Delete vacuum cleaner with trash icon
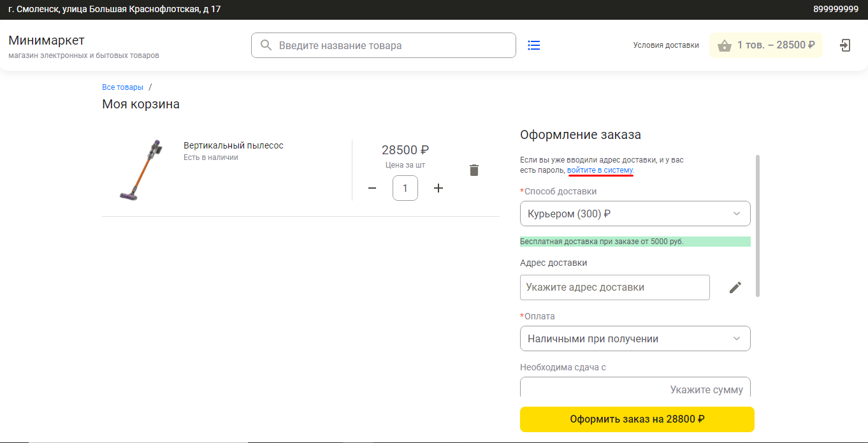868x443 pixels. [474, 170]
